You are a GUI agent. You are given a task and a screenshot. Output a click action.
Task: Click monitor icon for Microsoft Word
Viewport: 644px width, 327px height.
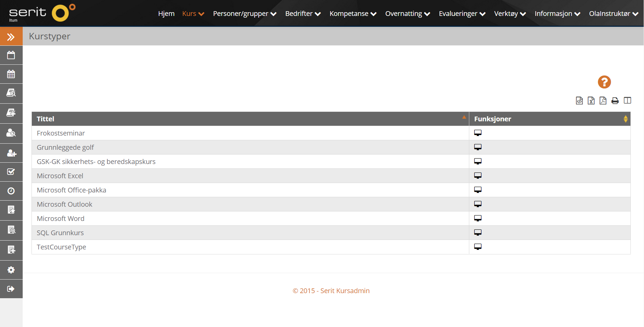[478, 218]
